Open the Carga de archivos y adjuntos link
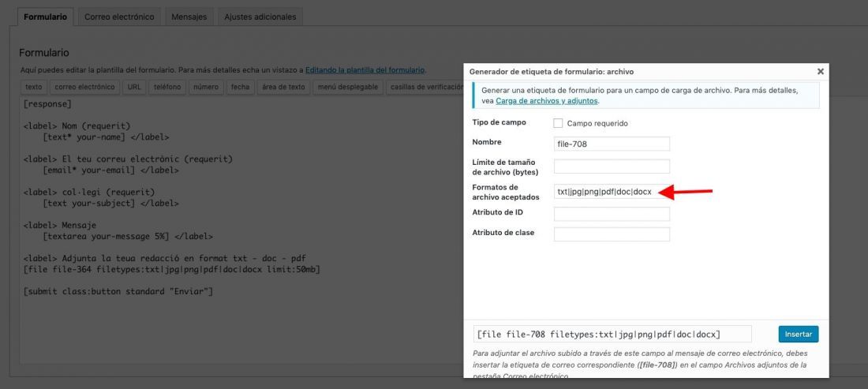The image size is (868, 389). coord(546,101)
